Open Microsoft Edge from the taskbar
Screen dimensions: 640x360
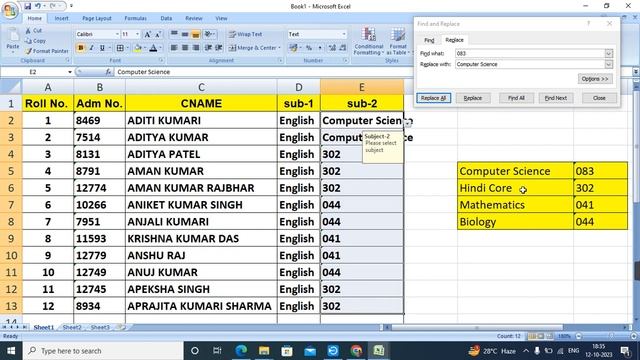pyautogui.click(x=241, y=351)
